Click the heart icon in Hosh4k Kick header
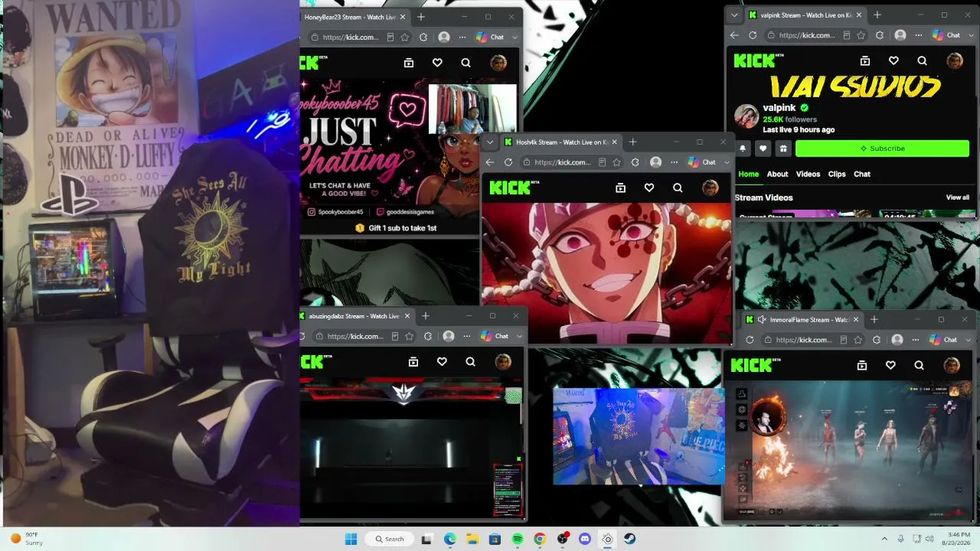 pyautogui.click(x=649, y=187)
